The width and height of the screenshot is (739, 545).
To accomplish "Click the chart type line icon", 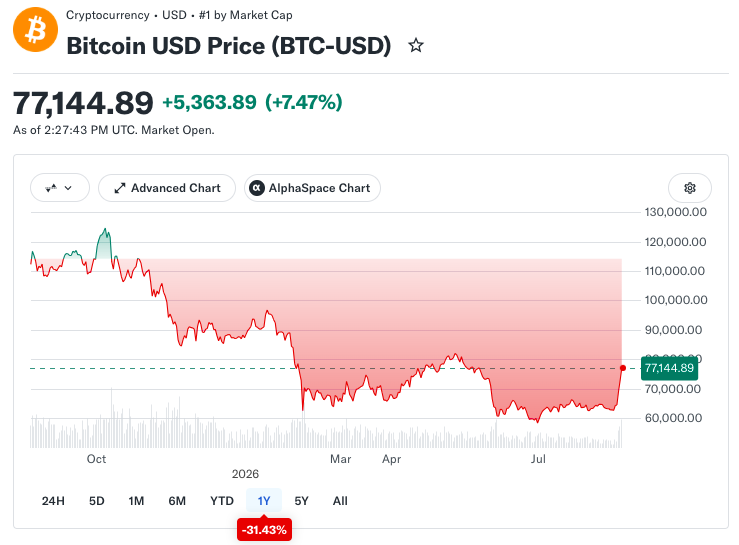I will click(51, 188).
